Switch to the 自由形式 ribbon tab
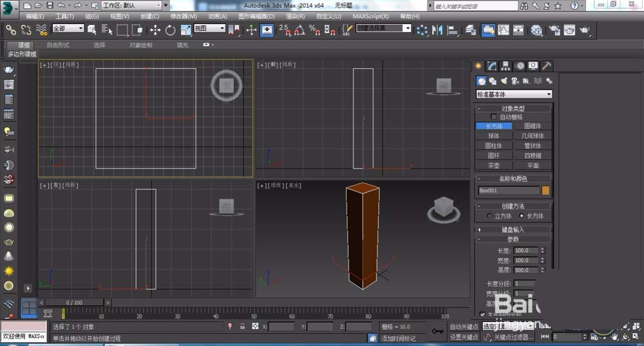The width and height of the screenshot is (644, 346). coord(58,45)
